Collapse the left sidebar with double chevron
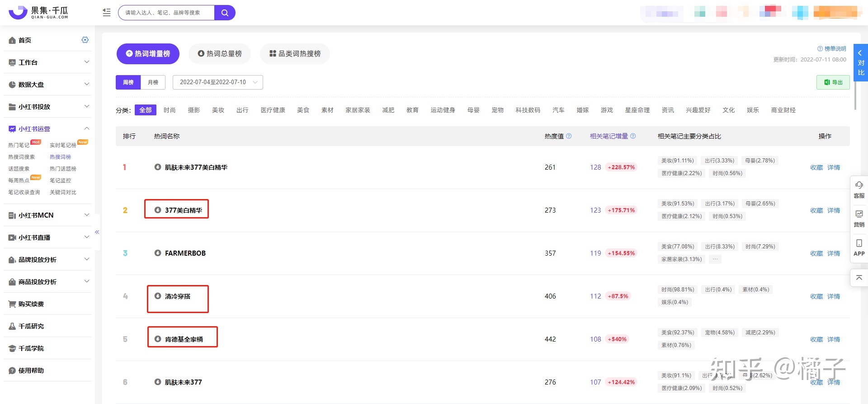This screenshot has height=404, width=868. click(97, 232)
